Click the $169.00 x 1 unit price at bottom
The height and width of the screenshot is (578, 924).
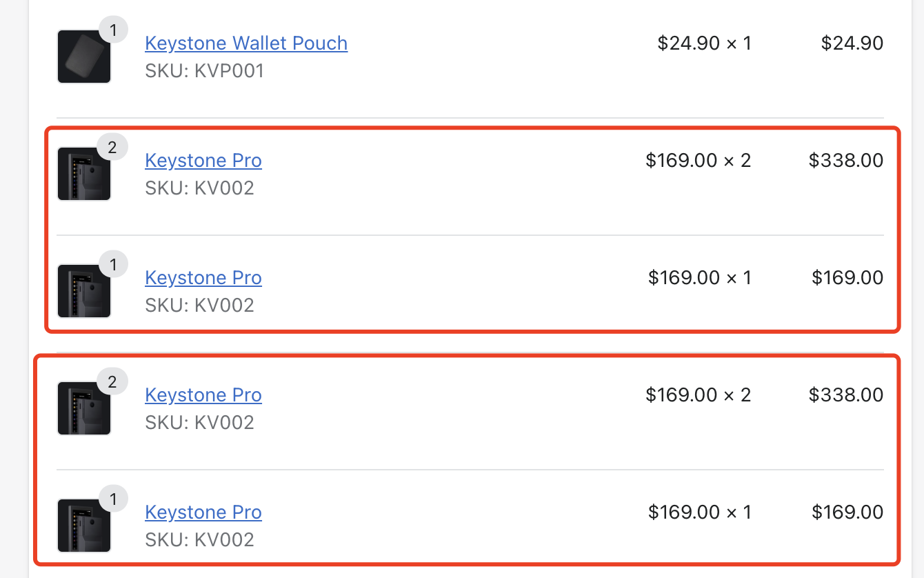(699, 512)
